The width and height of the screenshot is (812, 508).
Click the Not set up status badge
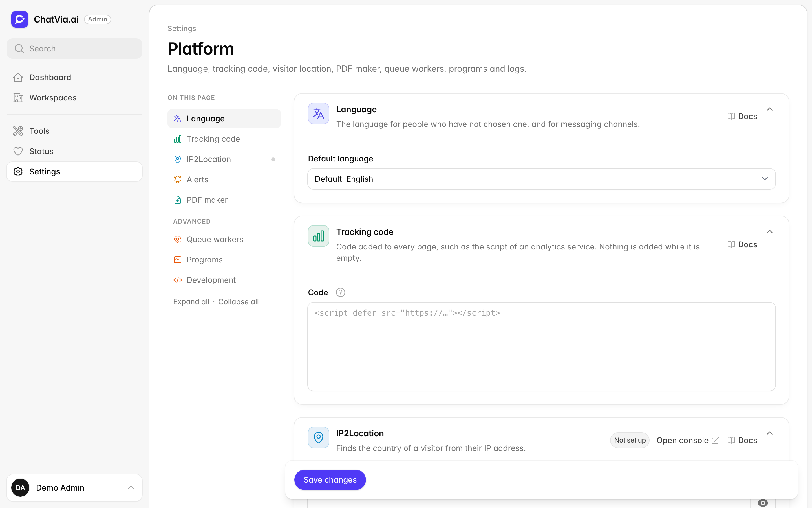point(630,440)
